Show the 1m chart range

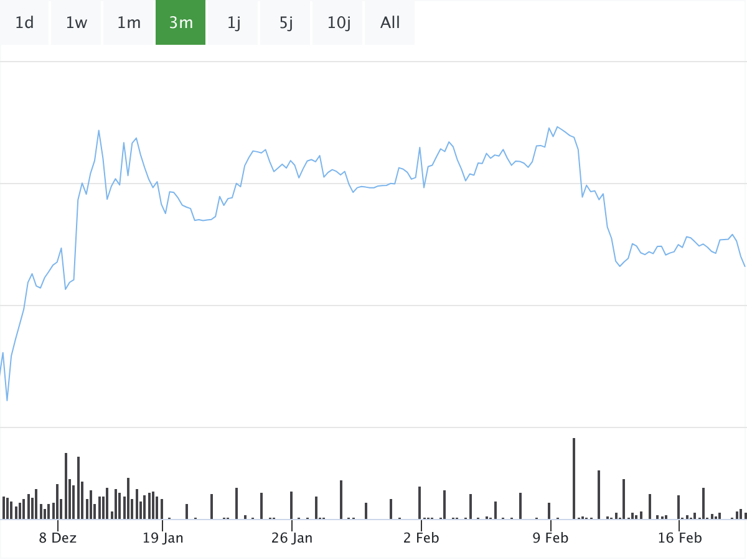pyautogui.click(x=129, y=23)
